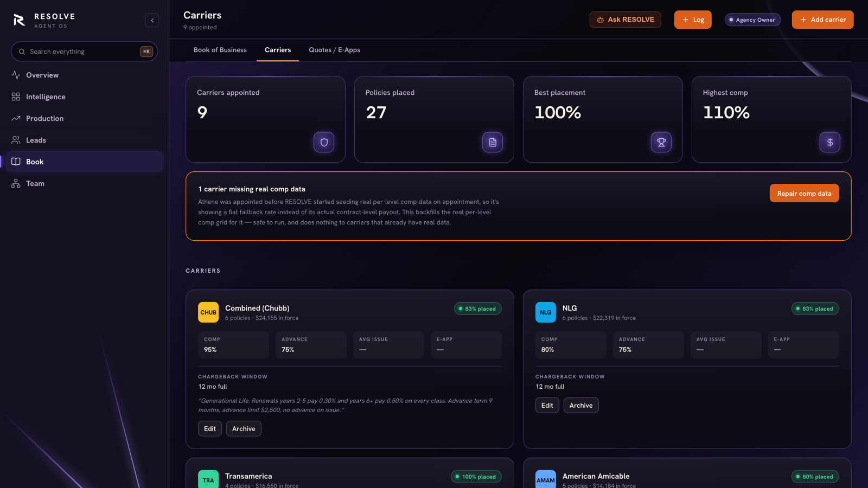
Task: Click the TRA Transamerica logo
Action: (208, 479)
